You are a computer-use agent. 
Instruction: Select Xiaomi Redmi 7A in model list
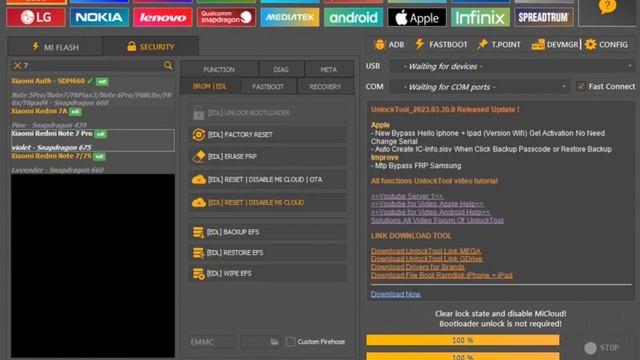pos(39,111)
